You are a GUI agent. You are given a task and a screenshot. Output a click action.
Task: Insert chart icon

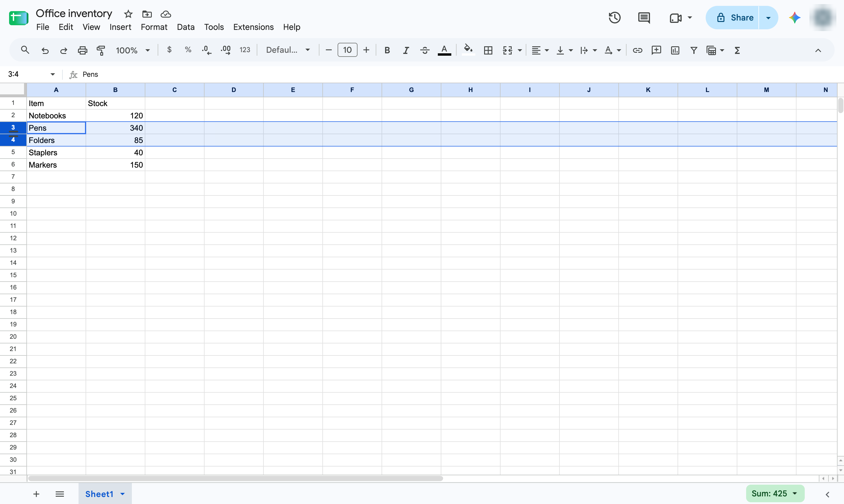tap(675, 50)
